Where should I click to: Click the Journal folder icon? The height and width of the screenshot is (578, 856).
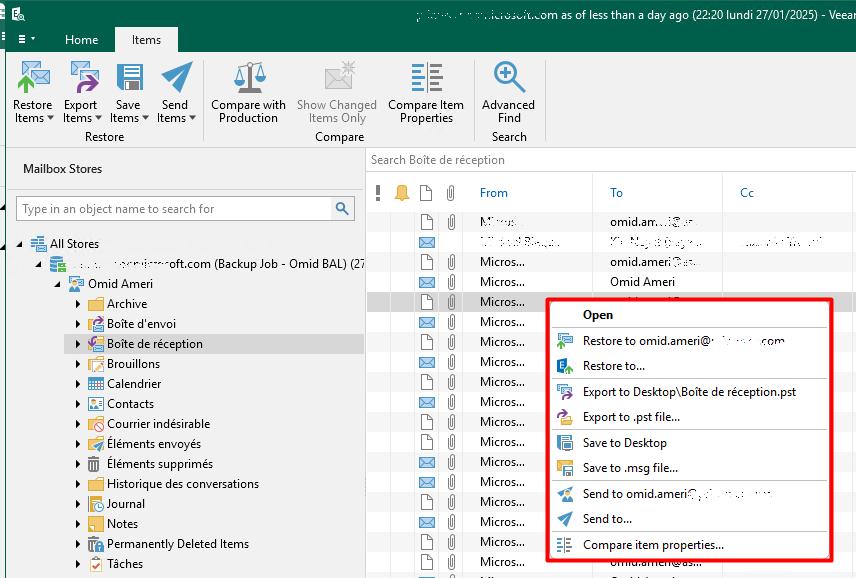pos(96,504)
